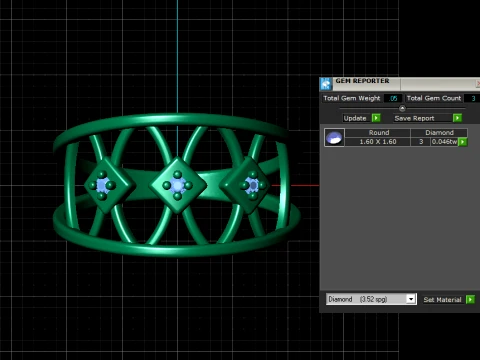This screenshot has width=480, height=360.
Task: Click the Total Gem Weight label
Action: click(x=352, y=98)
